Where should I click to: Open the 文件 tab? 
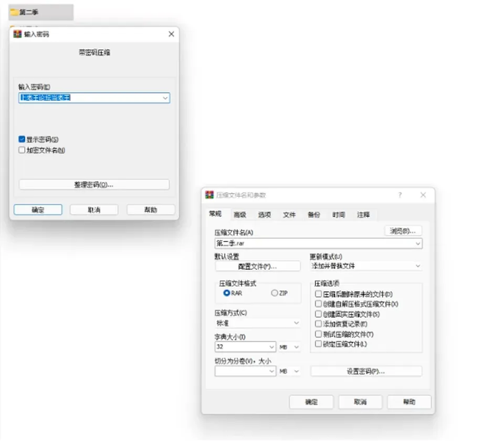289,215
